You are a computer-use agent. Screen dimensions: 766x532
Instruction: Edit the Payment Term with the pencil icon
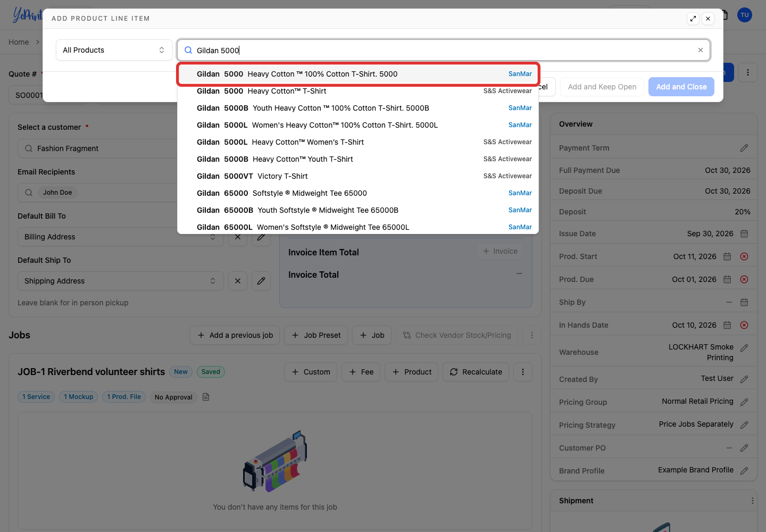744,148
